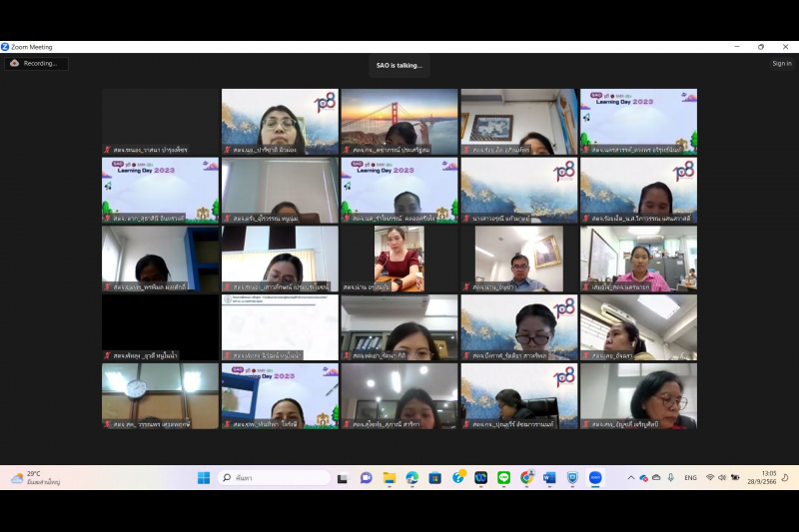Toggle Task View on the taskbar

(x=343, y=478)
